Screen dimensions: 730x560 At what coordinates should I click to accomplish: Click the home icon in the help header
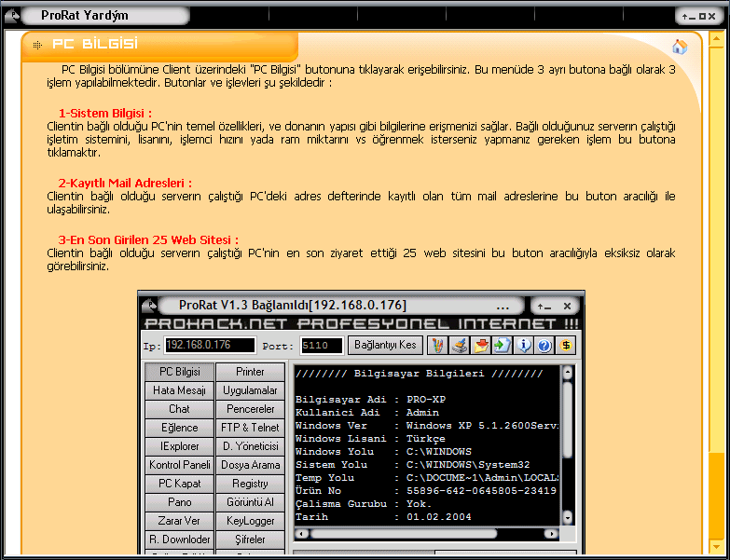[679, 47]
